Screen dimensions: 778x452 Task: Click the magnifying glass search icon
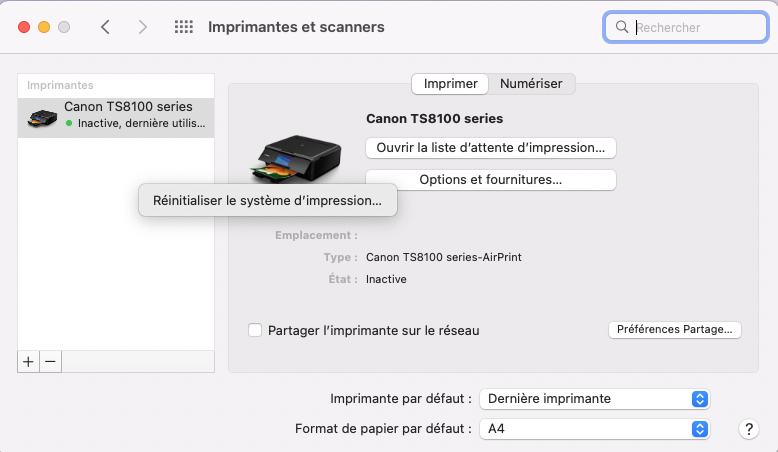pyautogui.click(x=622, y=28)
